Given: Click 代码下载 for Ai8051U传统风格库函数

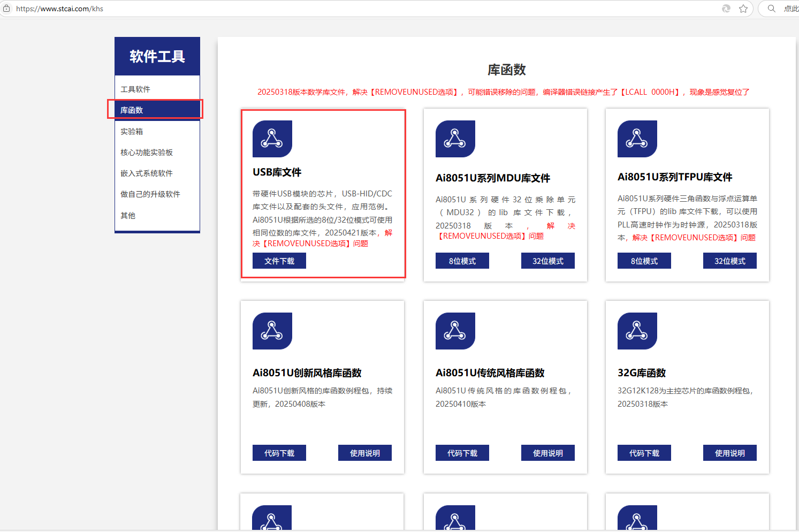Looking at the screenshot, I should coord(462,453).
